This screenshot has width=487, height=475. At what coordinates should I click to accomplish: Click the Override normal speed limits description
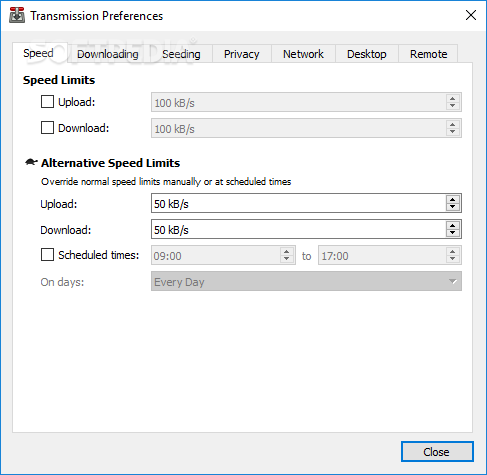tap(166, 182)
